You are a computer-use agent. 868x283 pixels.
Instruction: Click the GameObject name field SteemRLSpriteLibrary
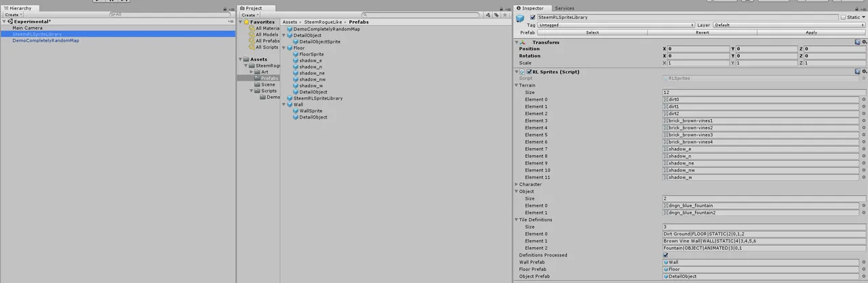tap(688, 18)
